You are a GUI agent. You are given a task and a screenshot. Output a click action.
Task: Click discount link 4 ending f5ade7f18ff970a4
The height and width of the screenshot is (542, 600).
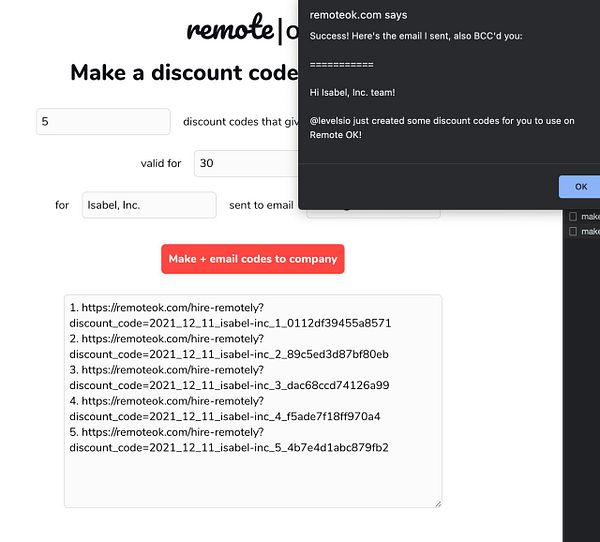(225, 408)
